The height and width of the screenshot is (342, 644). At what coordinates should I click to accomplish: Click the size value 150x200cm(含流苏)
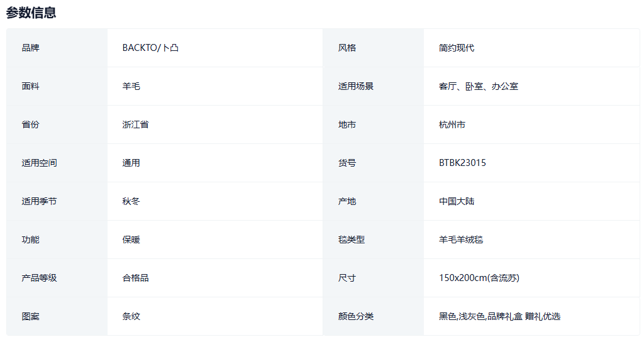479,278
